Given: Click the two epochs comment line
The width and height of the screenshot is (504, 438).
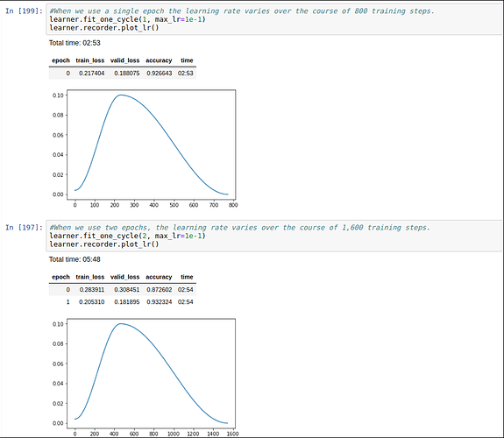Looking at the screenshot, I should coord(240,228).
